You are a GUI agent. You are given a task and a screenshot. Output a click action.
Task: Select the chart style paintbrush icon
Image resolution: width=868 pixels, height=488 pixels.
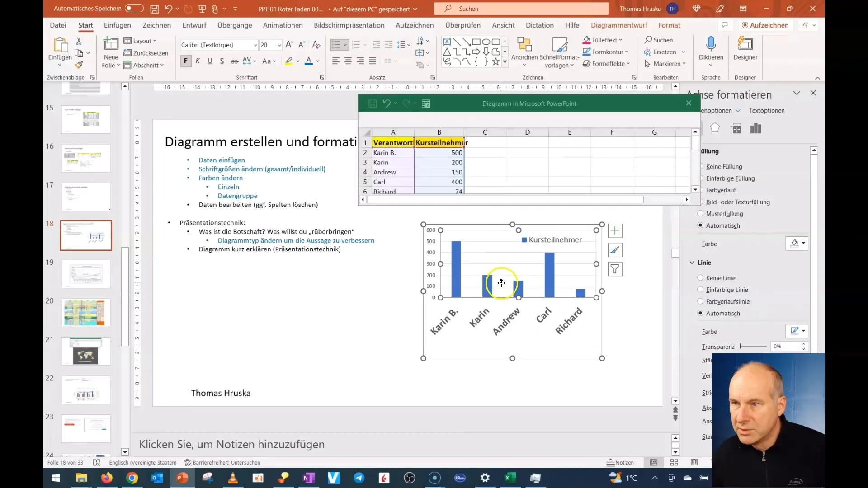click(616, 250)
